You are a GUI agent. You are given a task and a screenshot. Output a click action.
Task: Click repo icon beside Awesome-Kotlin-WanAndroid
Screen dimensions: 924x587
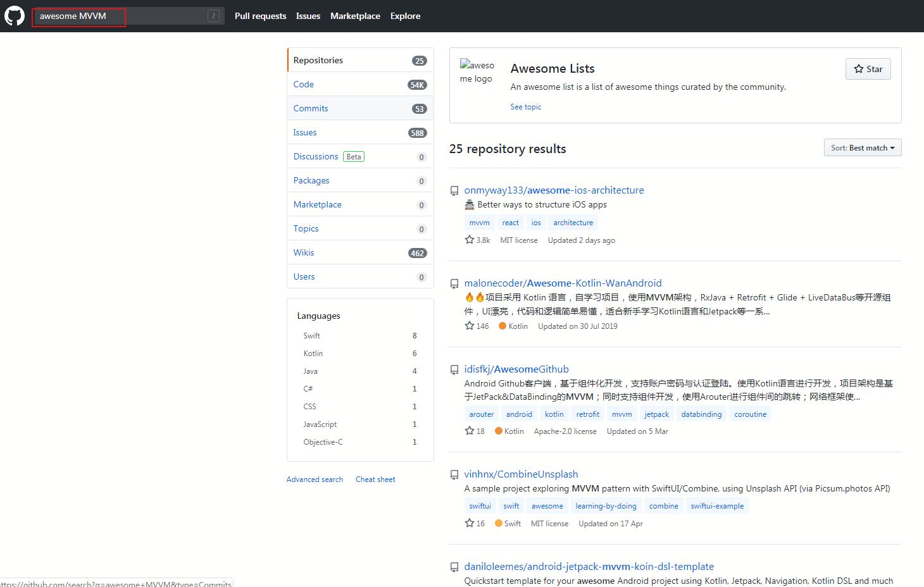pos(454,284)
